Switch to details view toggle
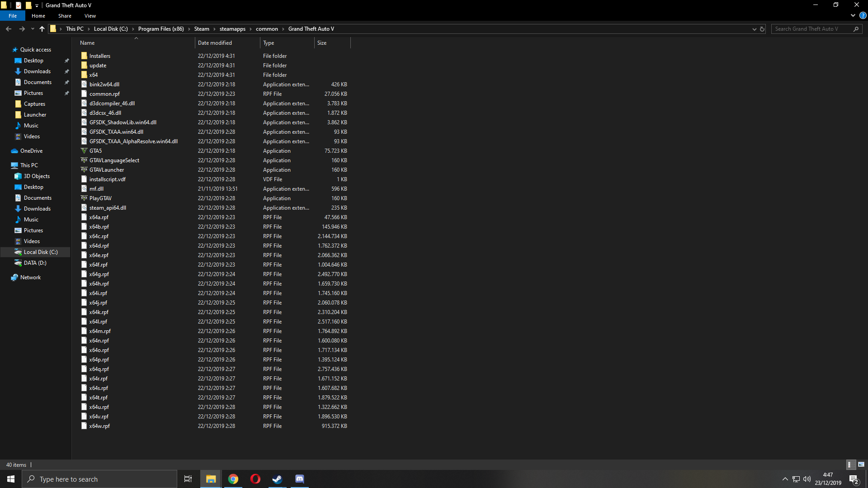 pos(850,465)
